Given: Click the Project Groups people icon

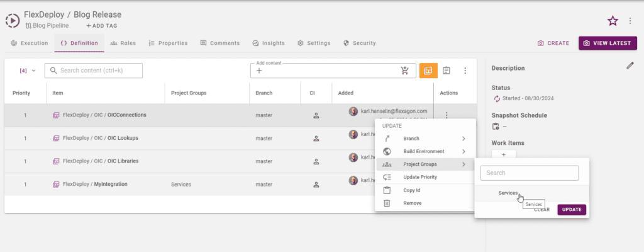Looking at the screenshot, I should click(387, 164).
